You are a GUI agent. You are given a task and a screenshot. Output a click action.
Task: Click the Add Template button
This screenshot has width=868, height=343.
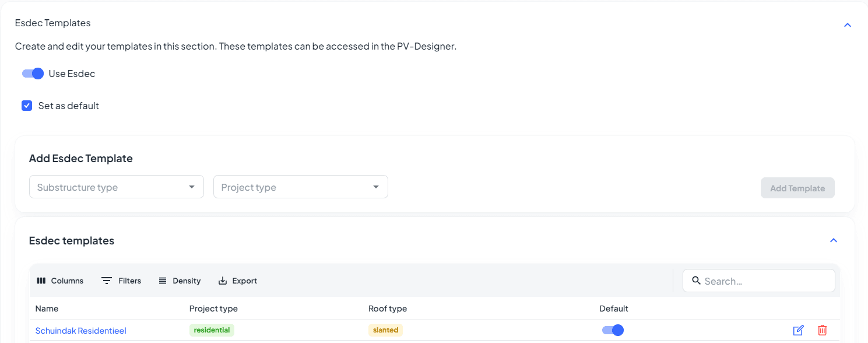pyautogui.click(x=797, y=188)
